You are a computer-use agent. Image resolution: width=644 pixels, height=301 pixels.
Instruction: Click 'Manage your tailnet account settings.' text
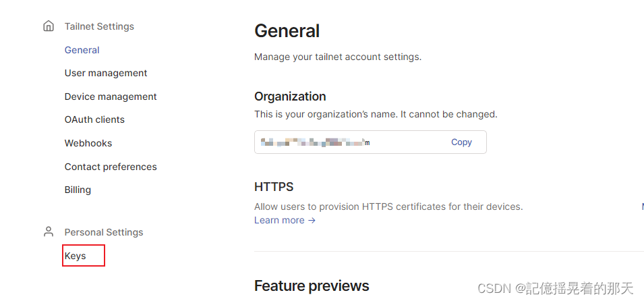pyautogui.click(x=338, y=57)
